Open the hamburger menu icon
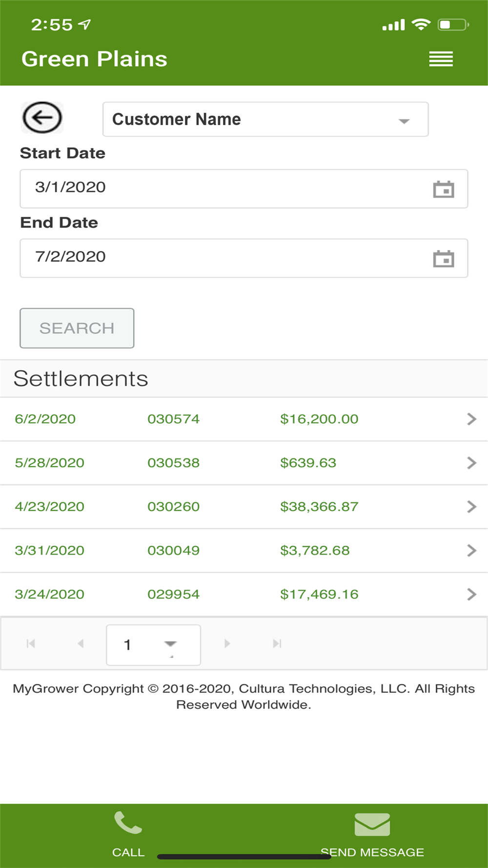 pyautogui.click(x=441, y=59)
